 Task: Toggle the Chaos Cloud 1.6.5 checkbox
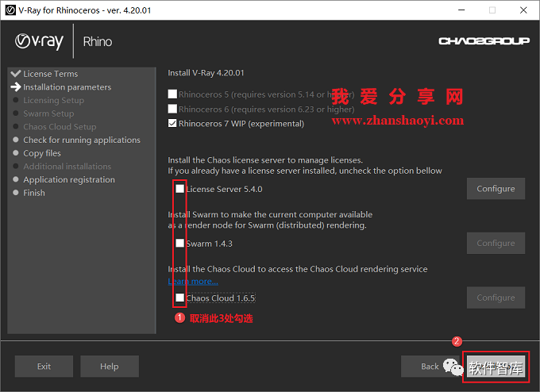[179, 298]
